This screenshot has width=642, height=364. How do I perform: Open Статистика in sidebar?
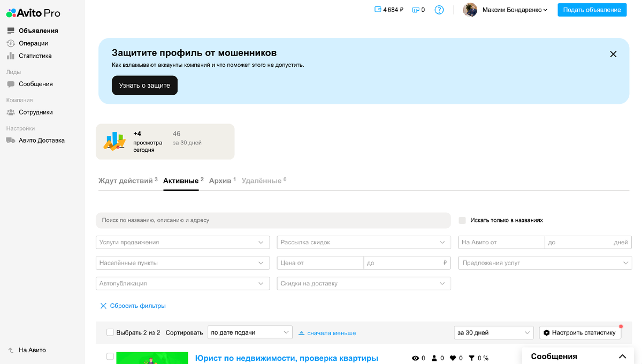click(35, 56)
